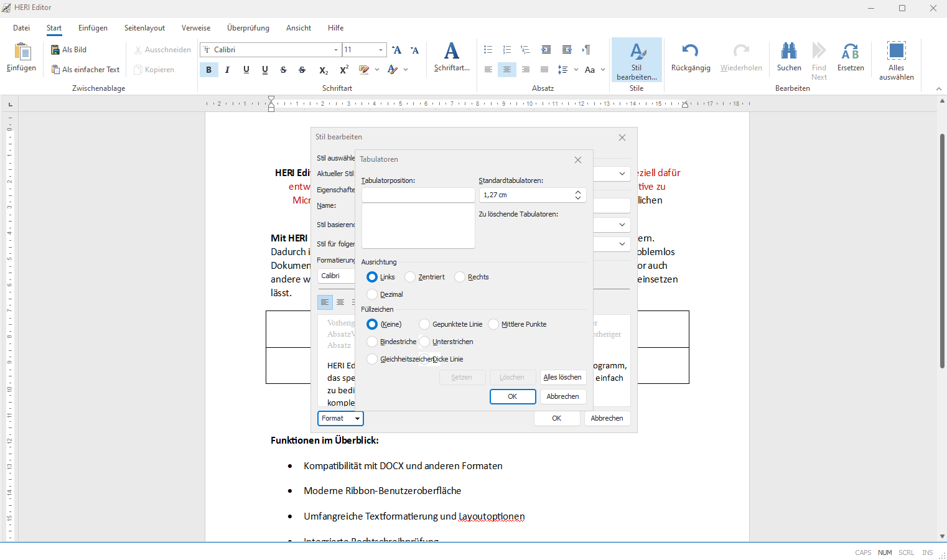Apply subscript formatting
Screen dimensions: 947x560
323,70
